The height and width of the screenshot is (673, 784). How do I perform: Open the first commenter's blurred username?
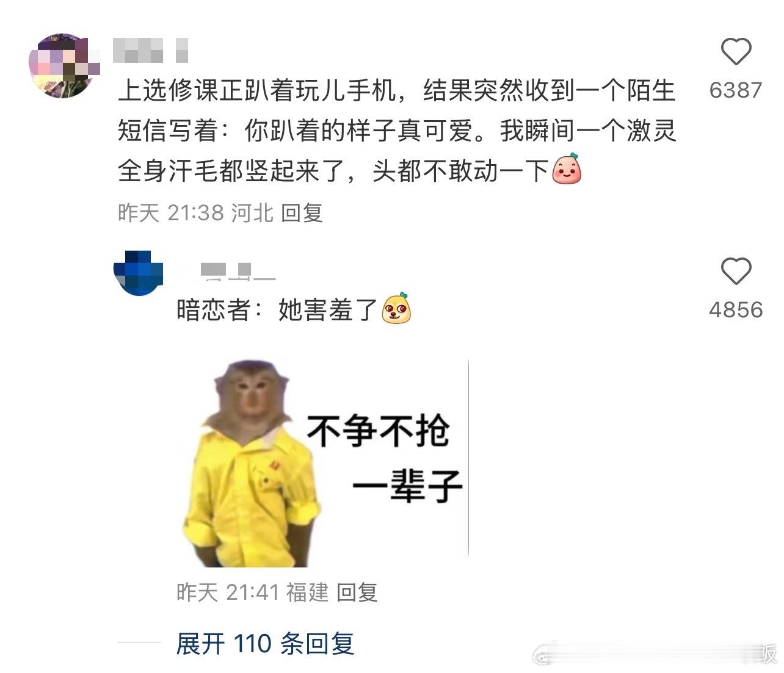tap(150, 51)
